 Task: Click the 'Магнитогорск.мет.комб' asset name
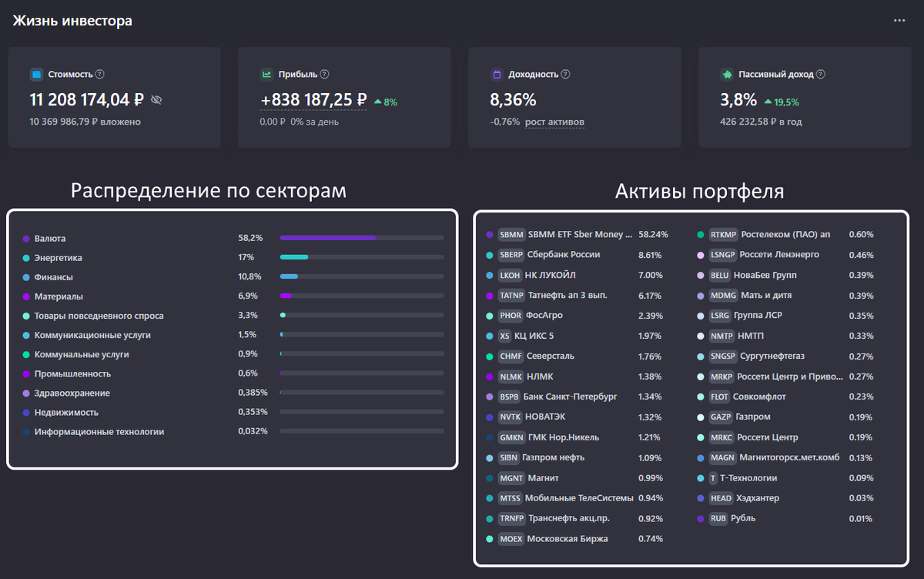tap(790, 458)
